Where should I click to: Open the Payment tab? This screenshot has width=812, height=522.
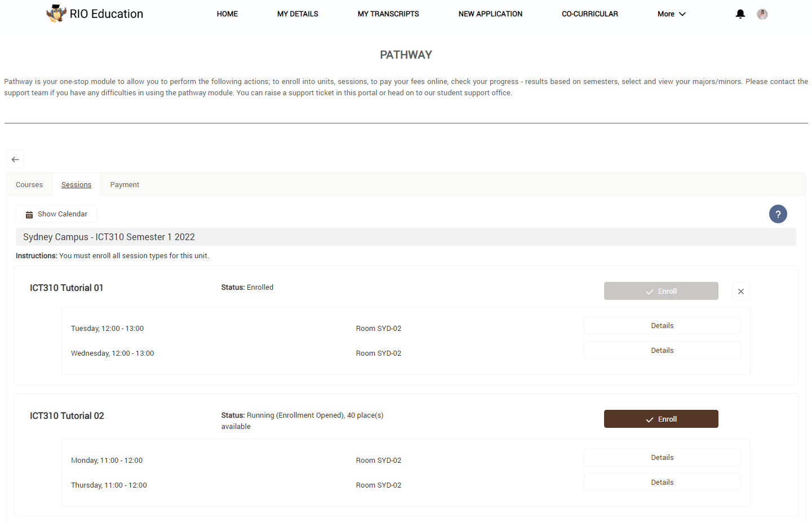(x=125, y=185)
